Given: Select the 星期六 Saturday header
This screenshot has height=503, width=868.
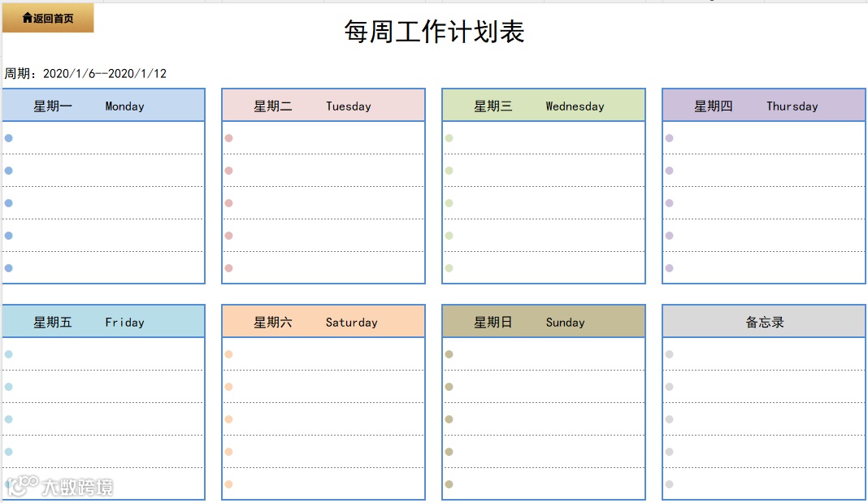Looking at the screenshot, I should point(323,322).
